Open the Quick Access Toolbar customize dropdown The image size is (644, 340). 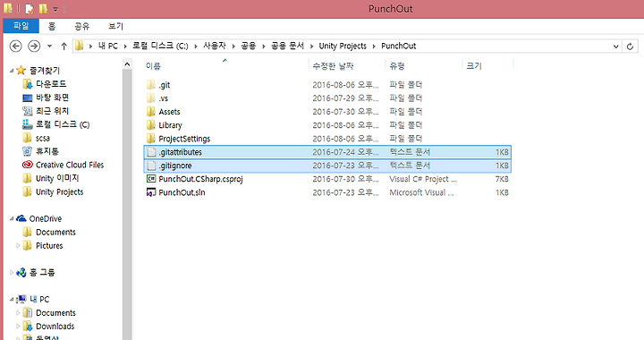(x=55, y=9)
